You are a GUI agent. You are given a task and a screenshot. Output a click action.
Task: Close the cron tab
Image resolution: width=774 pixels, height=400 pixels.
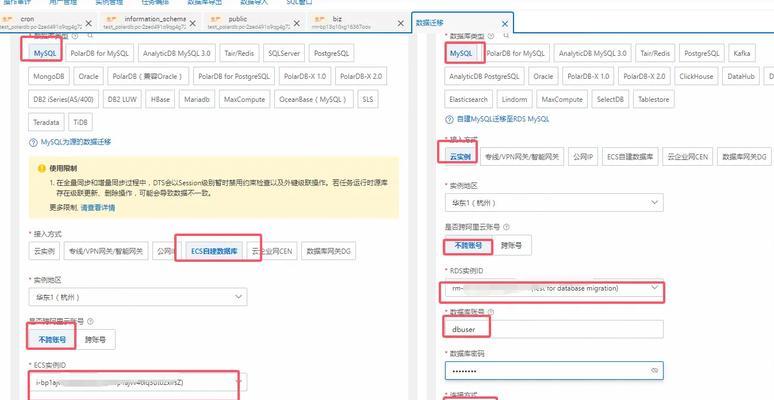click(88, 23)
